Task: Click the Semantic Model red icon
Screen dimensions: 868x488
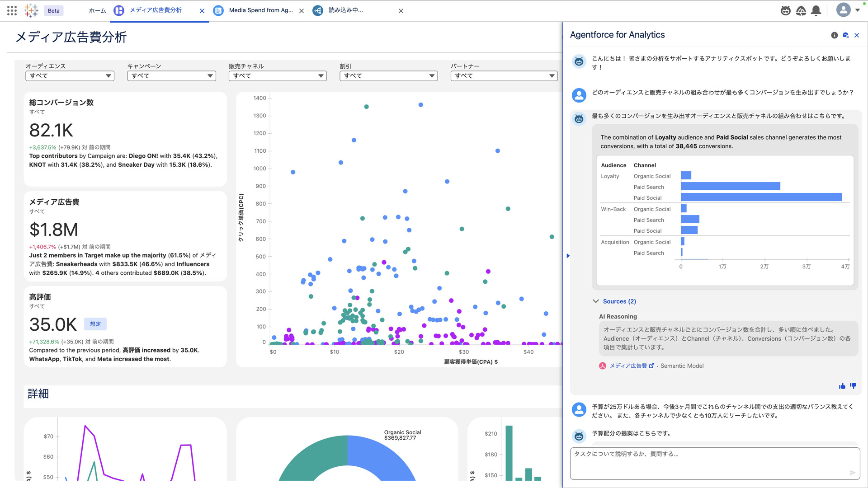Action: (x=603, y=366)
